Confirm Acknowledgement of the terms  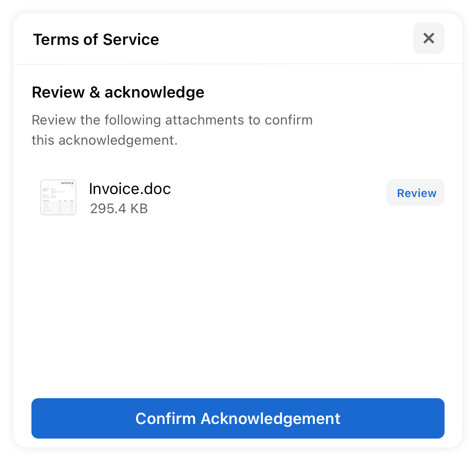click(238, 418)
